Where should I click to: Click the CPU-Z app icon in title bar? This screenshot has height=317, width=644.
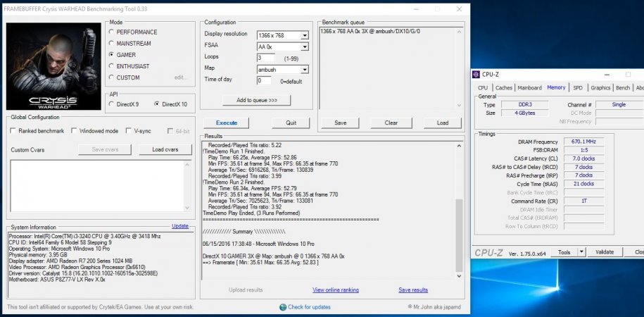click(x=476, y=75)
